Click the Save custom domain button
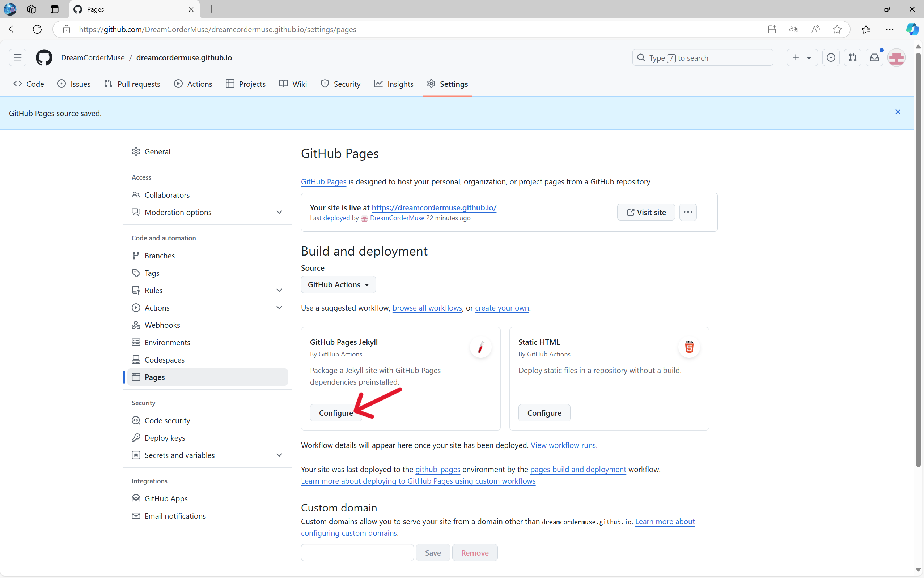The width and height of the screenshot is (924, 578). (x=433, y=553)
